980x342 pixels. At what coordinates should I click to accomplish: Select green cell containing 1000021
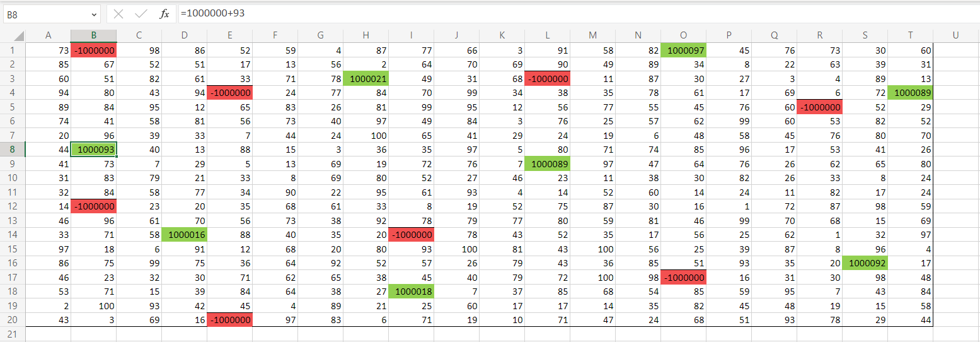366,79
